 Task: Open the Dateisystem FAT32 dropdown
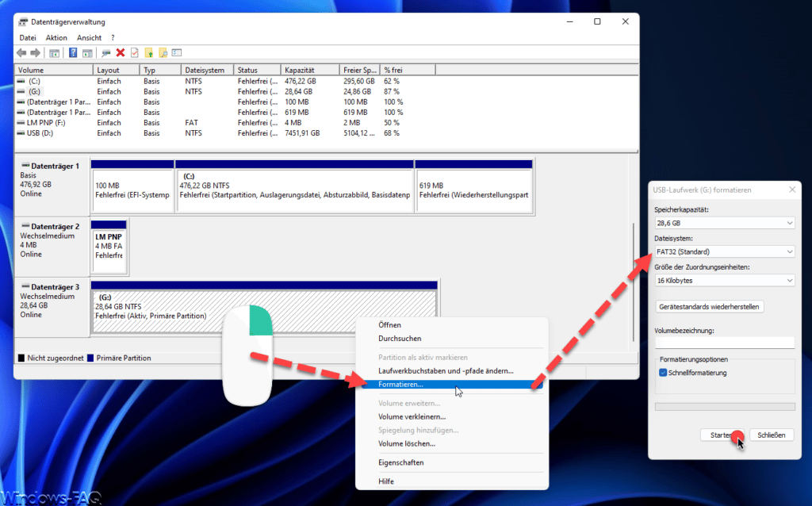click(725, 251)
